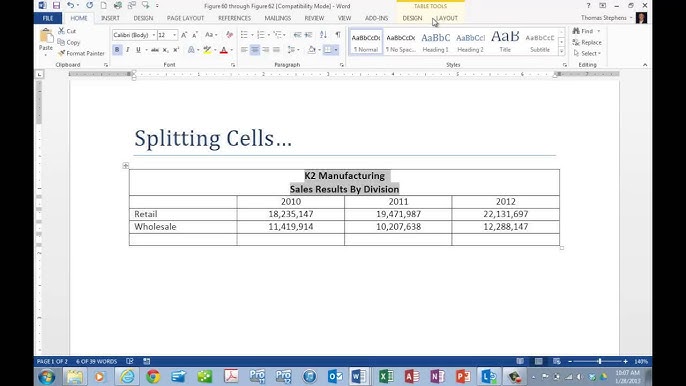Switch to the Insert tab
Image resolution: width=686 pixels, height=386 pixels.
[110, 18]
